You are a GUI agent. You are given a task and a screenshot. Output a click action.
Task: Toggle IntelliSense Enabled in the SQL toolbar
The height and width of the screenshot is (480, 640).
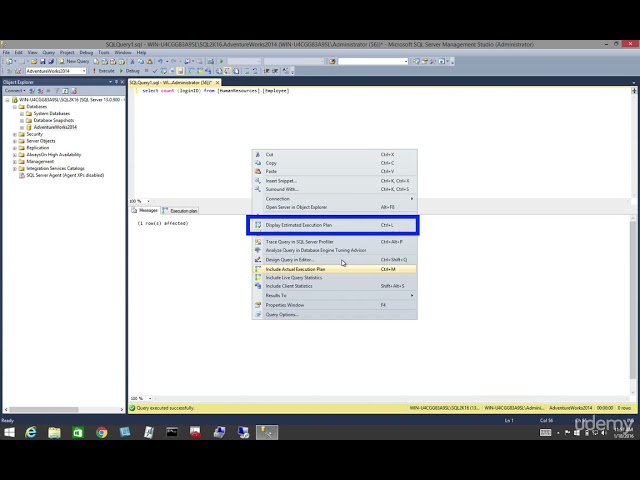point(180,71)
